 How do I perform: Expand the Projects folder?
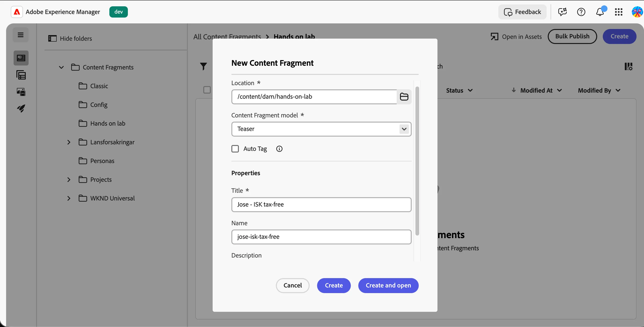[69, 180]
